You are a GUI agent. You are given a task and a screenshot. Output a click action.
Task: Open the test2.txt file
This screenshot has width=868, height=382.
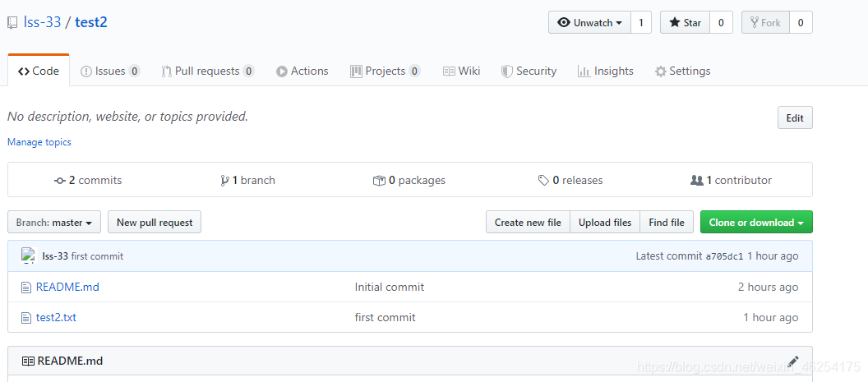[x=56, y=317]
